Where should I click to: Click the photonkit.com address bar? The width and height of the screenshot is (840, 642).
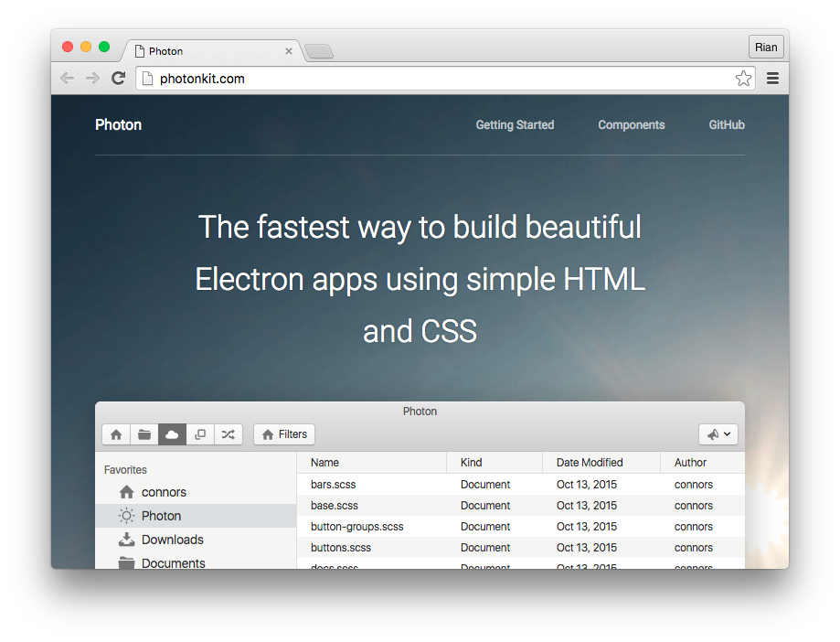[366, 79]
